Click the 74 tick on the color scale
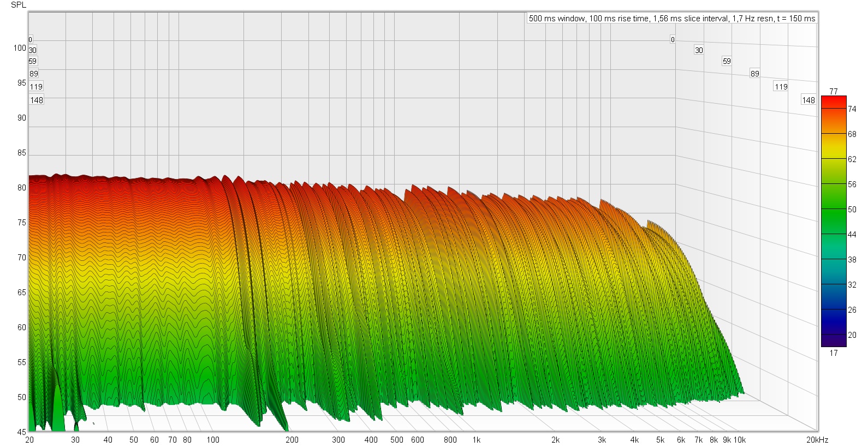 coord(852,109)
